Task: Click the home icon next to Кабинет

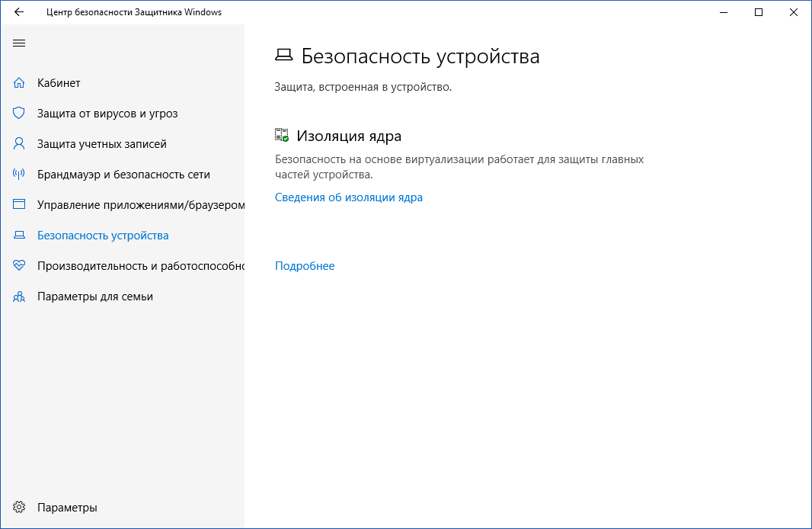Action: pos(18,82)
